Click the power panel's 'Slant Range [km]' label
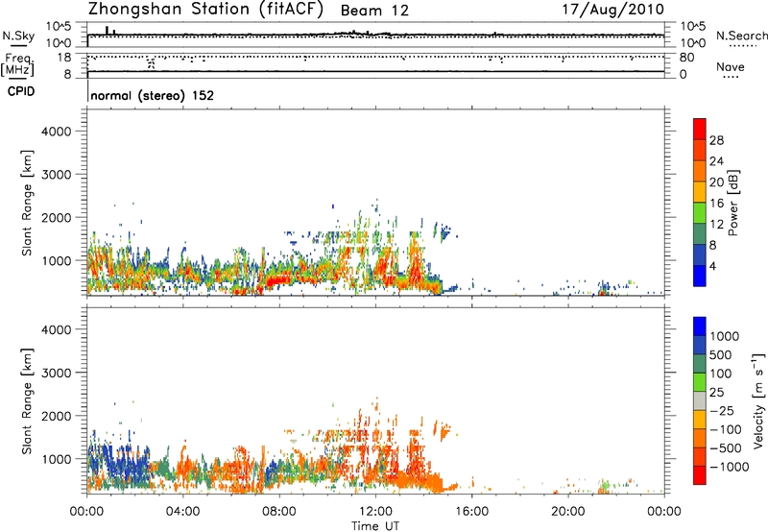Viewport: 768px width, 532px height. 27,203
